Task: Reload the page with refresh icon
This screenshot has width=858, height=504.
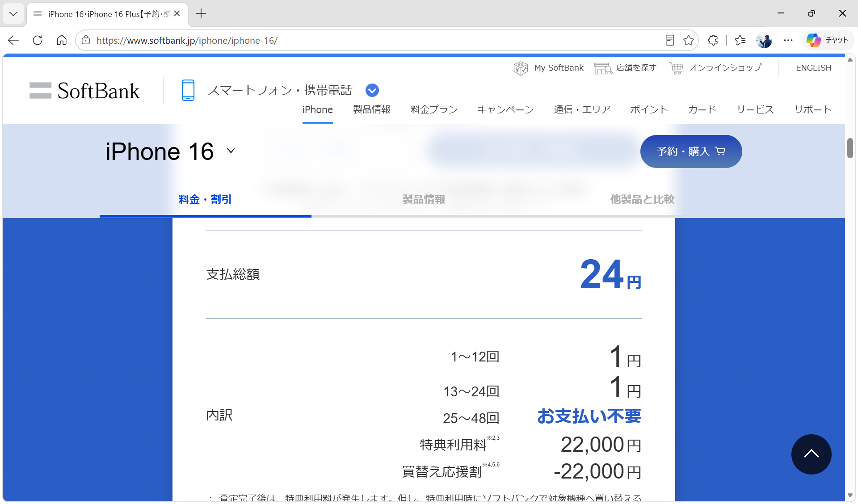Action: tap(38, 40)
